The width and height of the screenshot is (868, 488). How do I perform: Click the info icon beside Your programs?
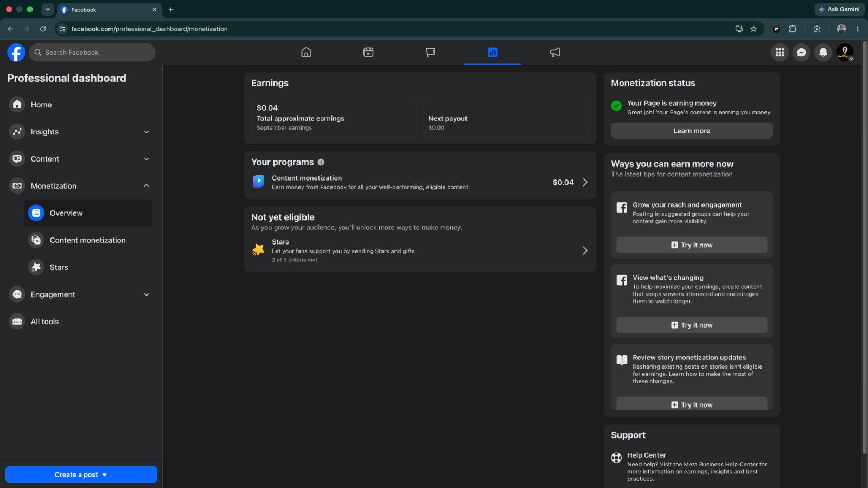coord(321,162)
